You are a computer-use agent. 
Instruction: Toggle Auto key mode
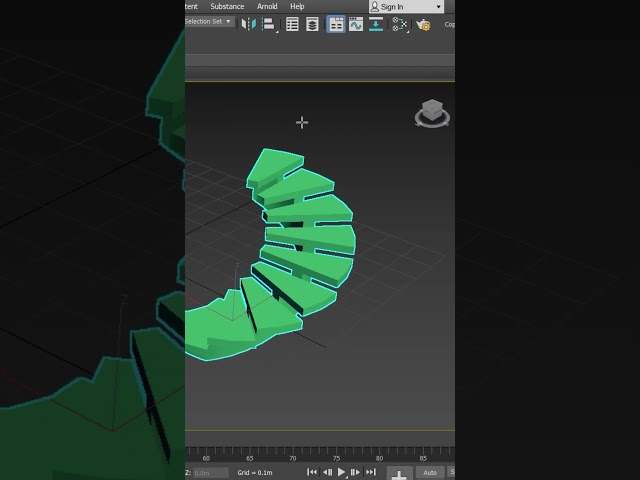click(430, 473)
